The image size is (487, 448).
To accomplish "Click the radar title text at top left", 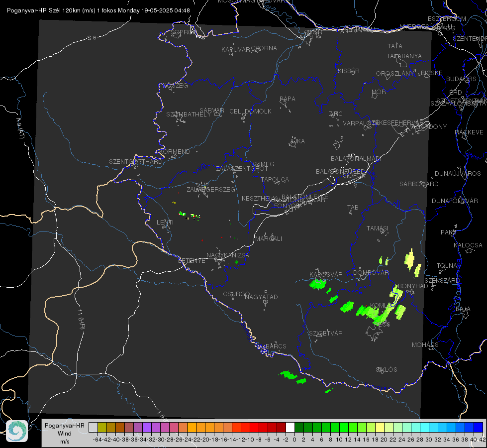I will coord(98,10).
